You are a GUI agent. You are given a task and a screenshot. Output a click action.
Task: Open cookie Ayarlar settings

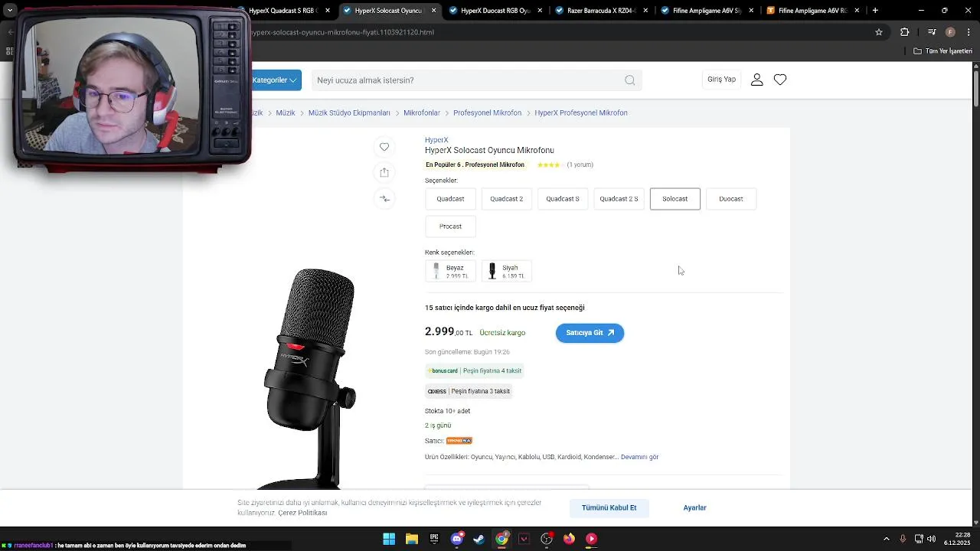tap(694, 508)
